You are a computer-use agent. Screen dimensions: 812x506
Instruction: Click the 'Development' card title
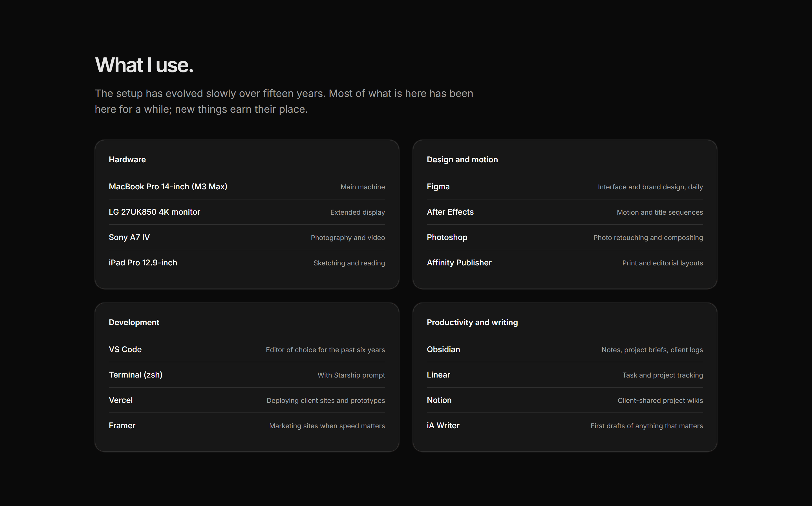tap(134, 323)
